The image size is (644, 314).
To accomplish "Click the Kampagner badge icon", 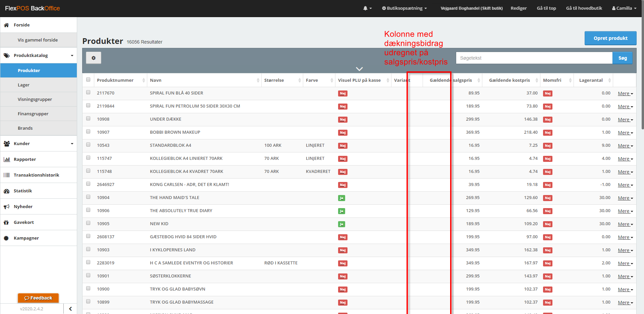I will click(6, 238).
